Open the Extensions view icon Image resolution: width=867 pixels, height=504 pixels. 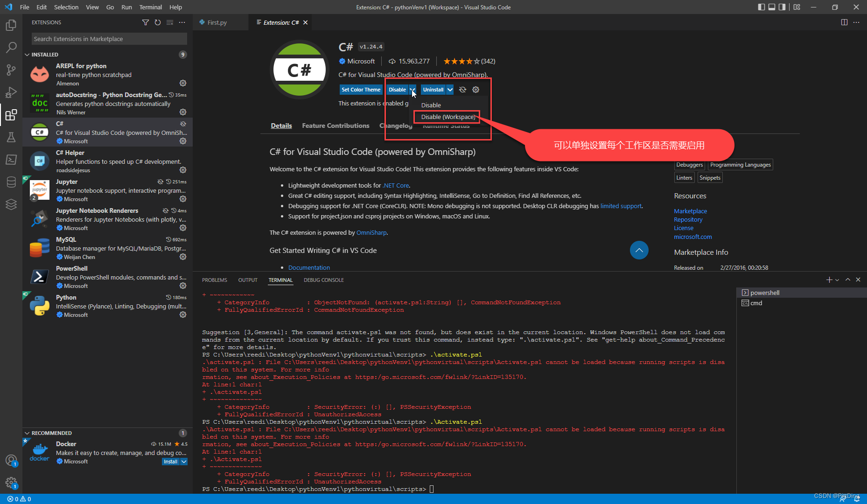[11, 114]
